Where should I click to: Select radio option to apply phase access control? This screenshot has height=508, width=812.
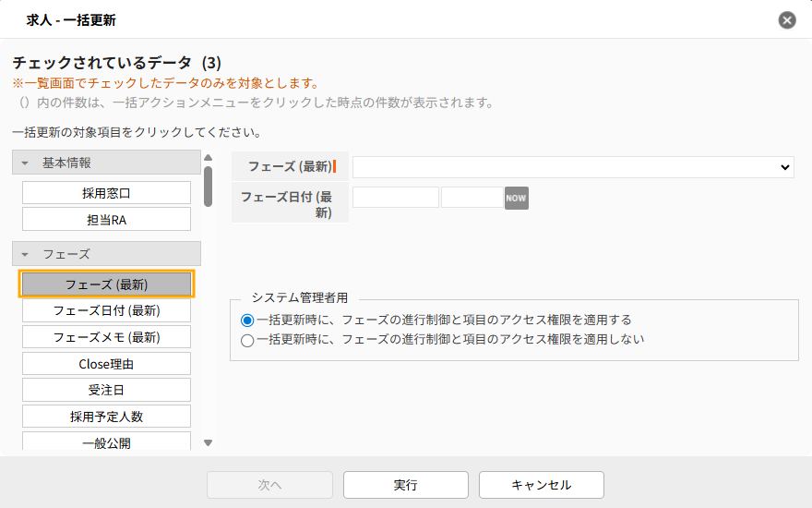pyautogui.click(x=247, y=320)
